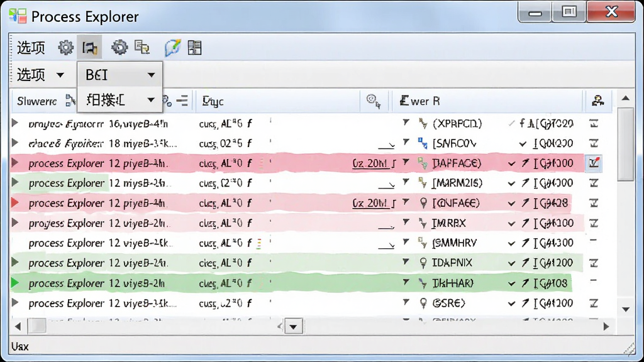644x362 pixels.
Task: Toggle the checkbox at end of IDAPNIX row
Action: 594,263
